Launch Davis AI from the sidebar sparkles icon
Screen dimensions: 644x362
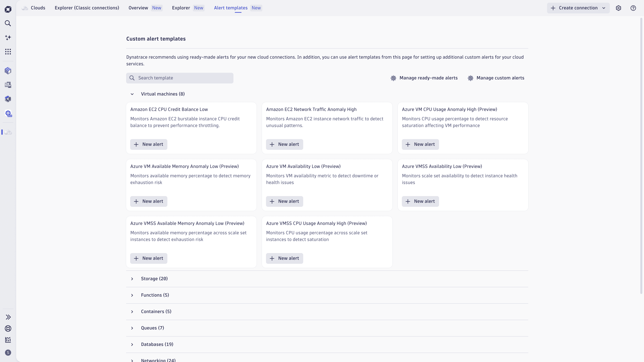coord(8,38)
